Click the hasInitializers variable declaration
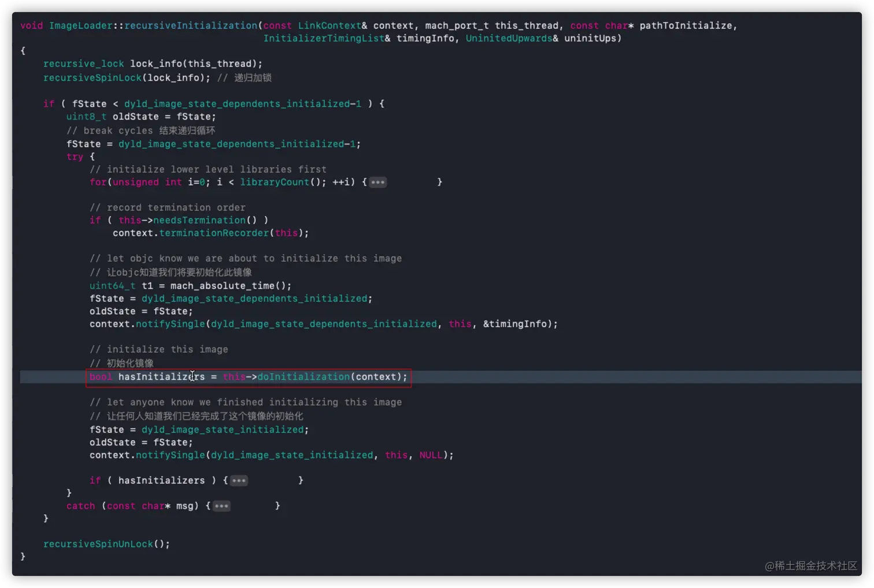Viewport: 874px width, 588px height. (161, 377)
